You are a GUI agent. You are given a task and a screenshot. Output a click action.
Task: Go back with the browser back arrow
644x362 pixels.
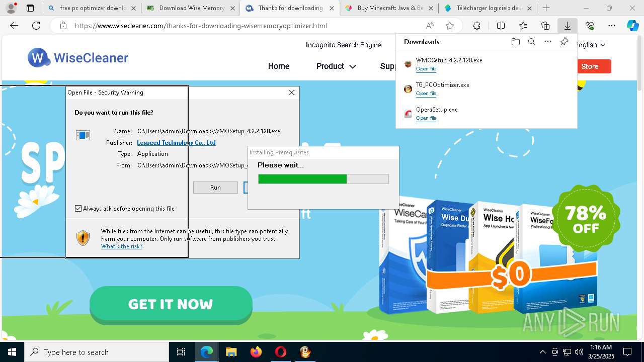point(14,26)
